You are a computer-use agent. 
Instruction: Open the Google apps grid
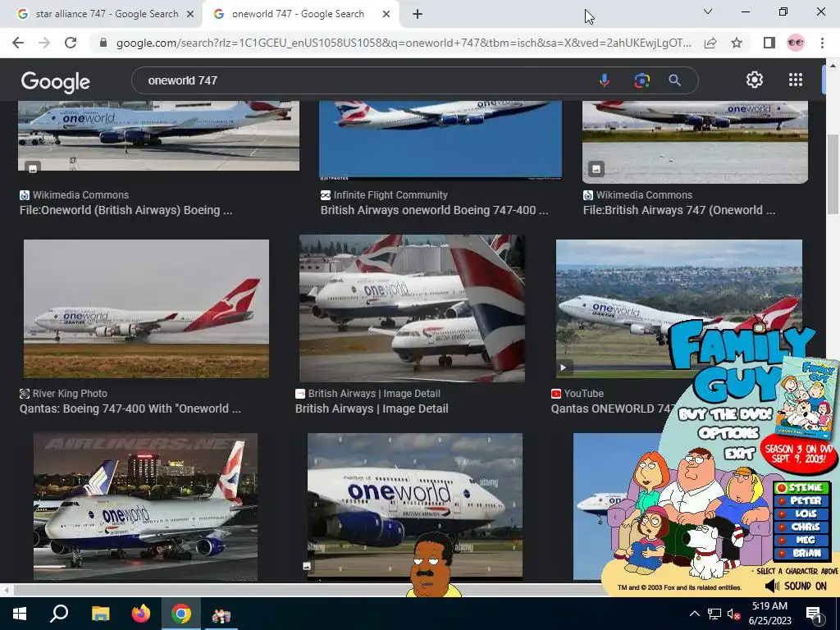coord(796,80)
